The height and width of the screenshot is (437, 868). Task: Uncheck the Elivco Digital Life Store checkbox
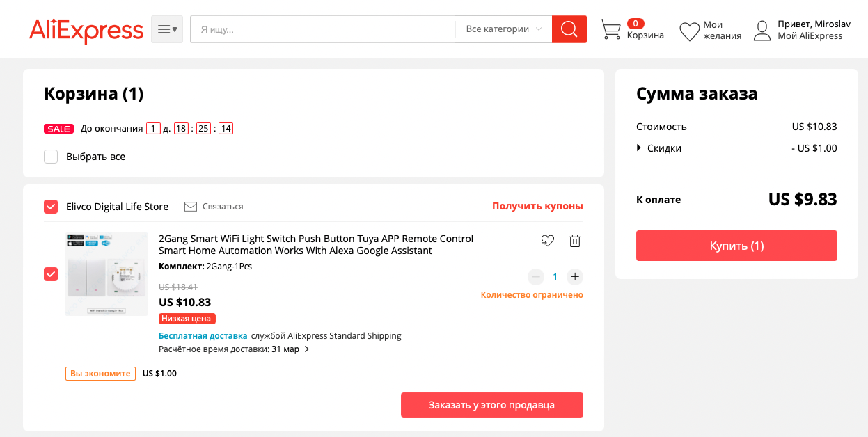(51, 207)
